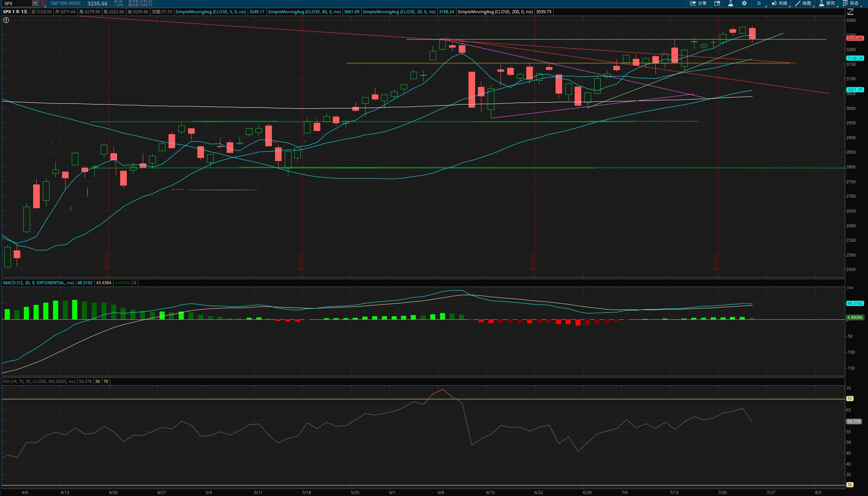This screenshot has height=496, width=868.
Task: Click the 3061.09 SMA 60 value in header
Action: pyautogui.click(x=351, y=12)
